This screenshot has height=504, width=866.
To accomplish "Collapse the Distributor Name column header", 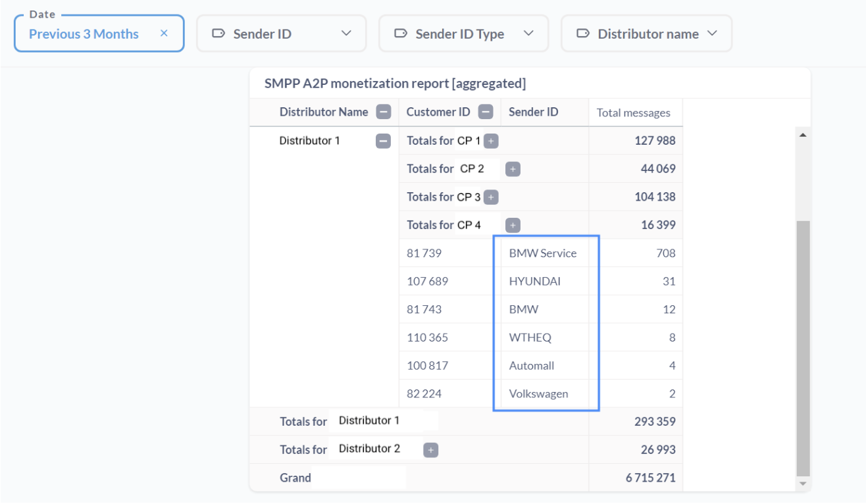I will [384, 112].
